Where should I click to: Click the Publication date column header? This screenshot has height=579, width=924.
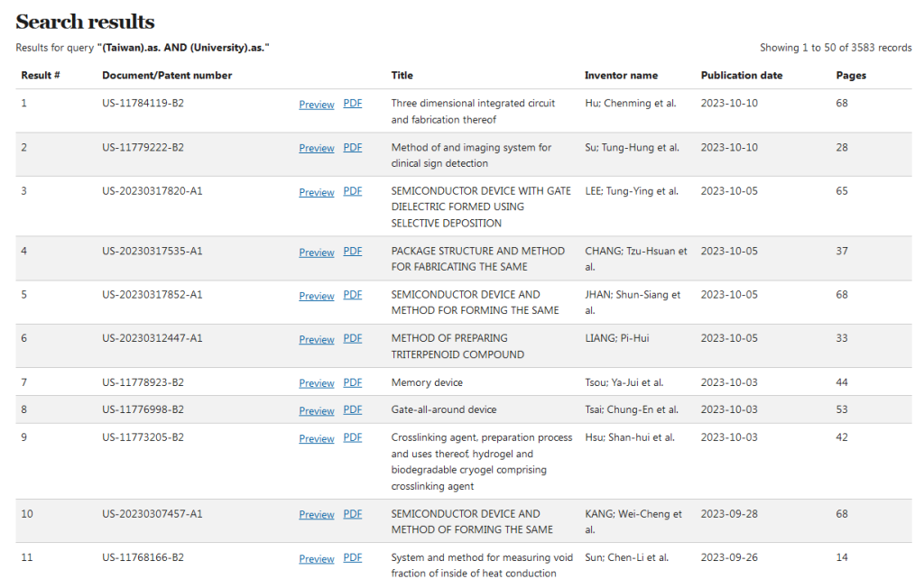(x=742, y=76)
